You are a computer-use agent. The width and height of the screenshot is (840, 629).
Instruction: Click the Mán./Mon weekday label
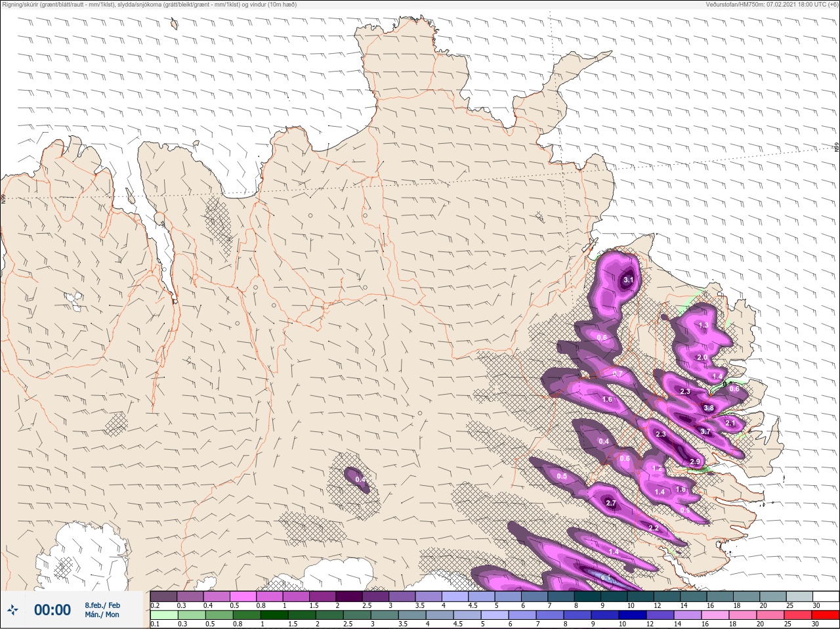pyautogui.click(x=102, y=615)
